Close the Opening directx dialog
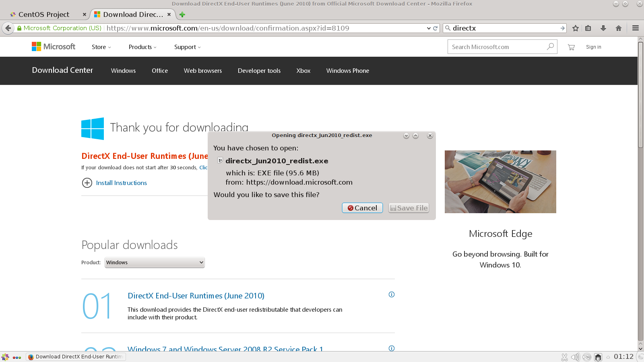Screen dimensions: 644x362 coord(430,136)
